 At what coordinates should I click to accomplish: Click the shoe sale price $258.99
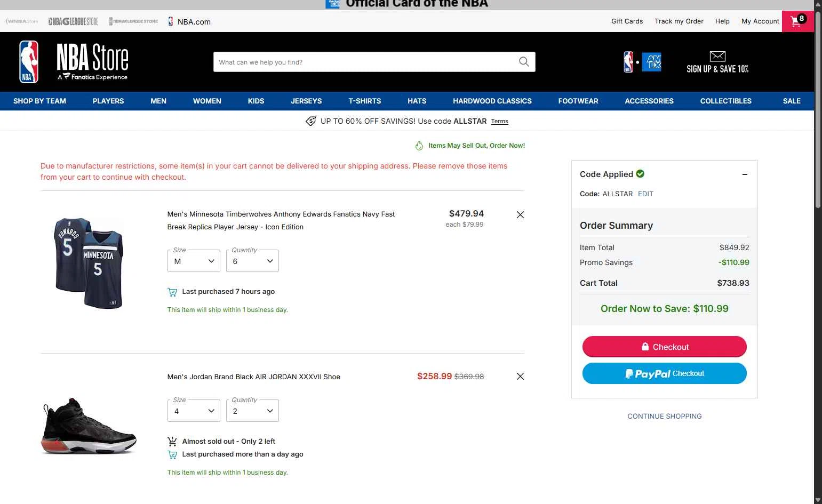tap(434, 376)
